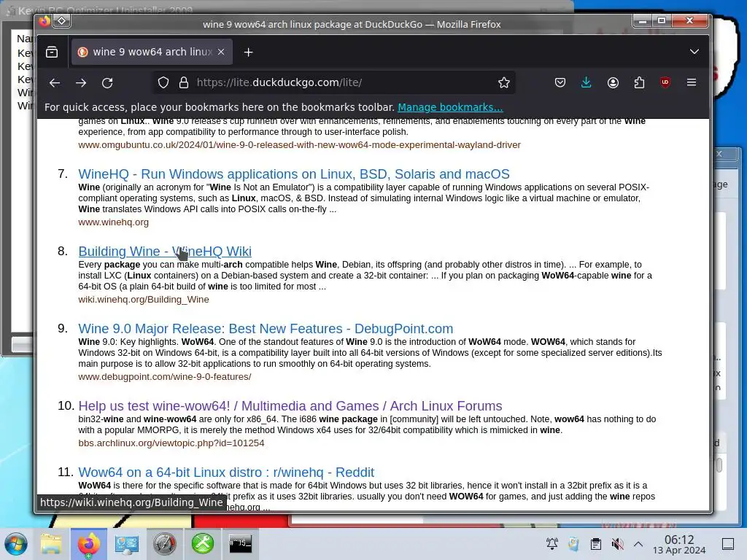Open the computer settings taskbar icon
Image resolution: width=747 pixels, height=560 pixels.
pyautogui.click(x=127, y=544)
